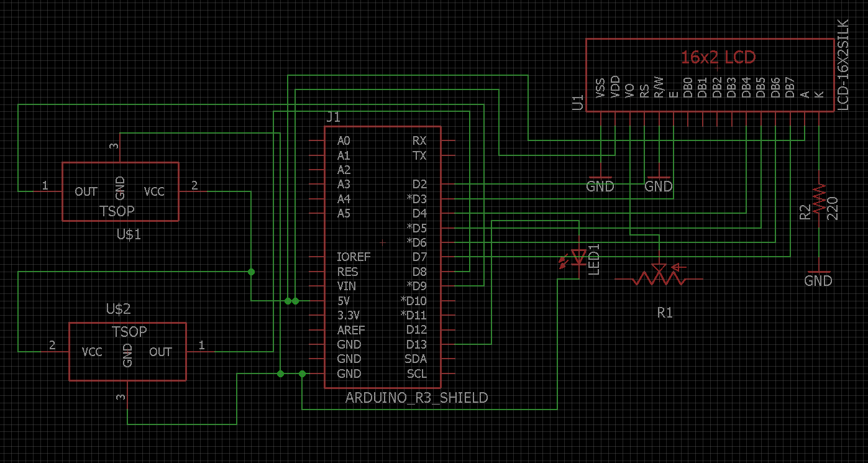868x463 pixels.
Task: Select the 5V pin on Arduino
Action: tap(344, 301)
